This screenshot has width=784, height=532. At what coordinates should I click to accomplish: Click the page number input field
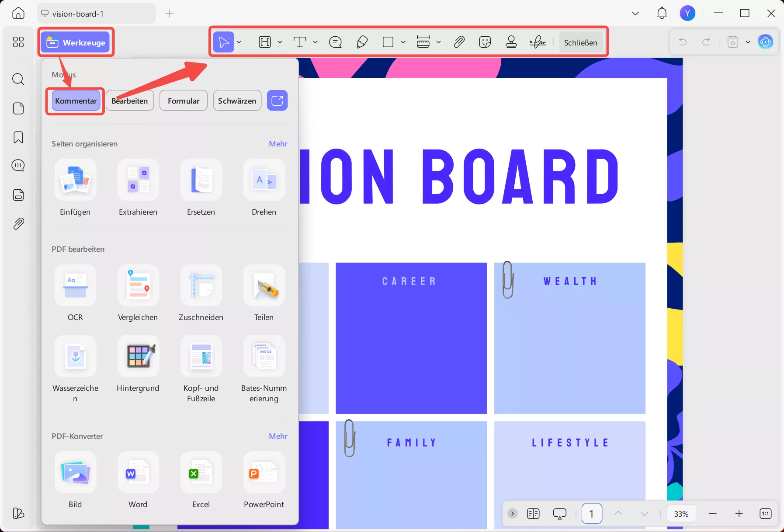coord(592,514)
